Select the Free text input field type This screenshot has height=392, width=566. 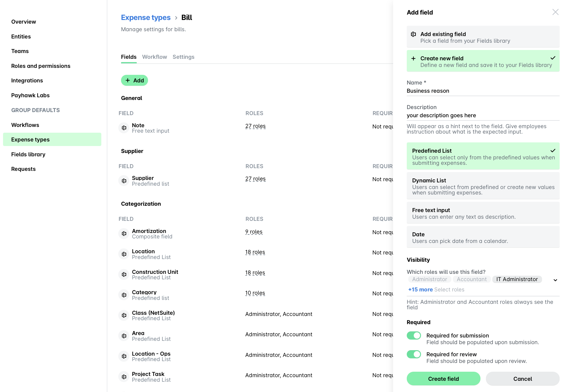(x=483, y=213)
